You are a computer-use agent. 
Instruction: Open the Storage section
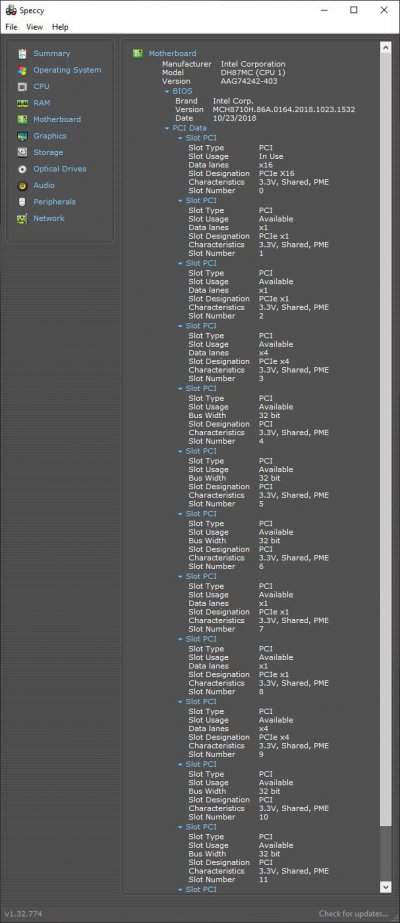tap(48, 152)
